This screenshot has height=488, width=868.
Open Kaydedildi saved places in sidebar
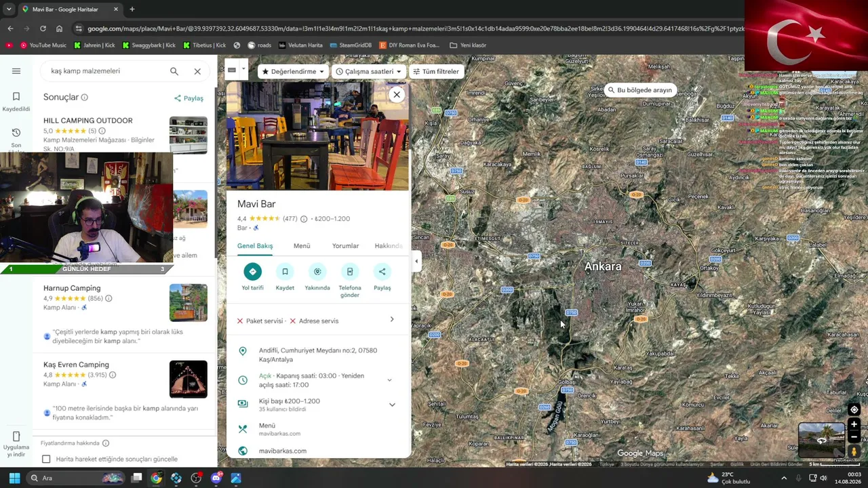[x=16, y=102]
